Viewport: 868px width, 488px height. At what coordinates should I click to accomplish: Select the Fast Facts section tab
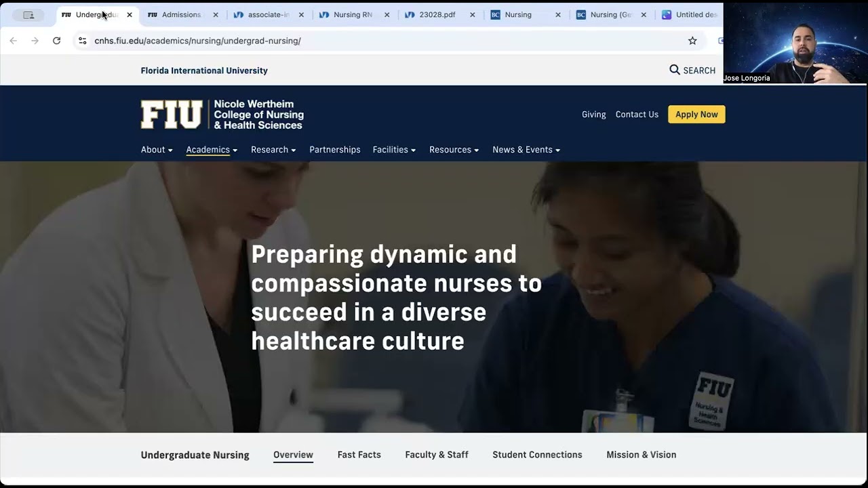(359, 455)
